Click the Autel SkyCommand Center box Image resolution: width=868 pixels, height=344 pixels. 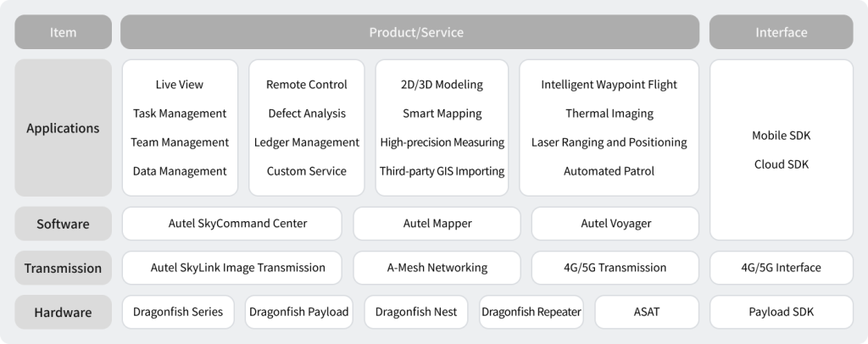pyautogui.click(x=232, y=224)
